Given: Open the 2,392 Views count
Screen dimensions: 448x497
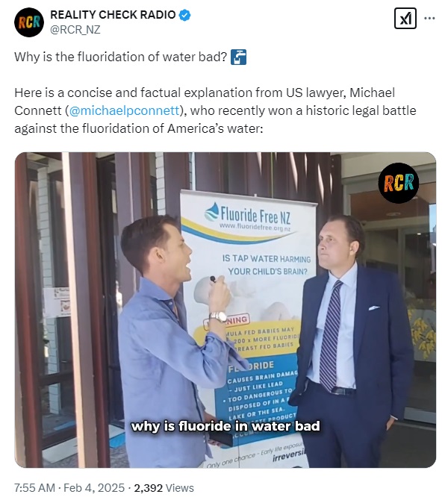Looking at the screenshot, I should [164, 487].
